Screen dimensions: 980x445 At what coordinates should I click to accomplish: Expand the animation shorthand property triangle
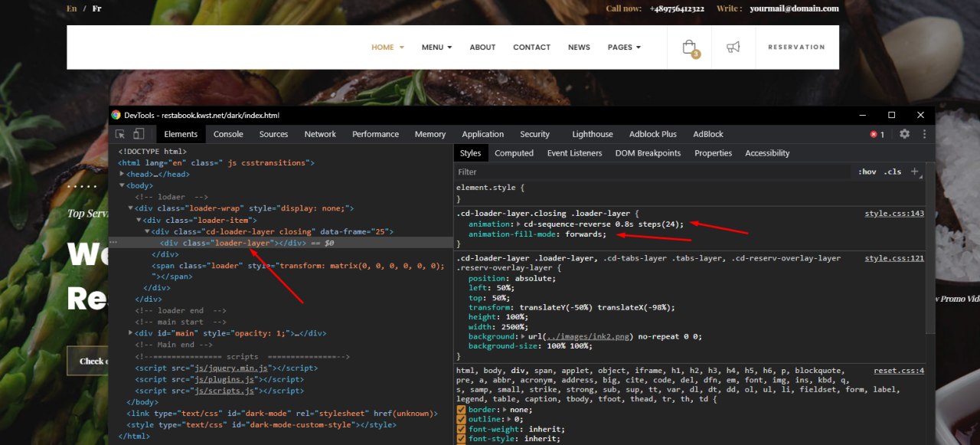pos(519,224)
